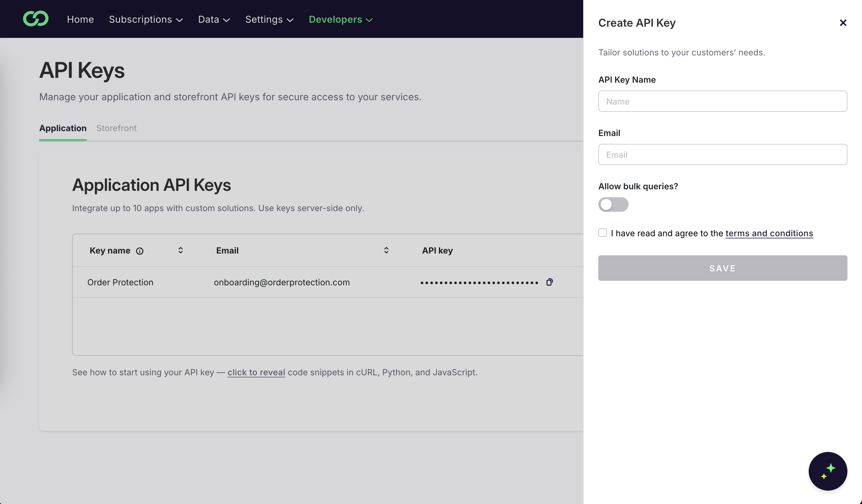Copy the Order Protection API key
The image size is (862, 504).
pos(549,282)
